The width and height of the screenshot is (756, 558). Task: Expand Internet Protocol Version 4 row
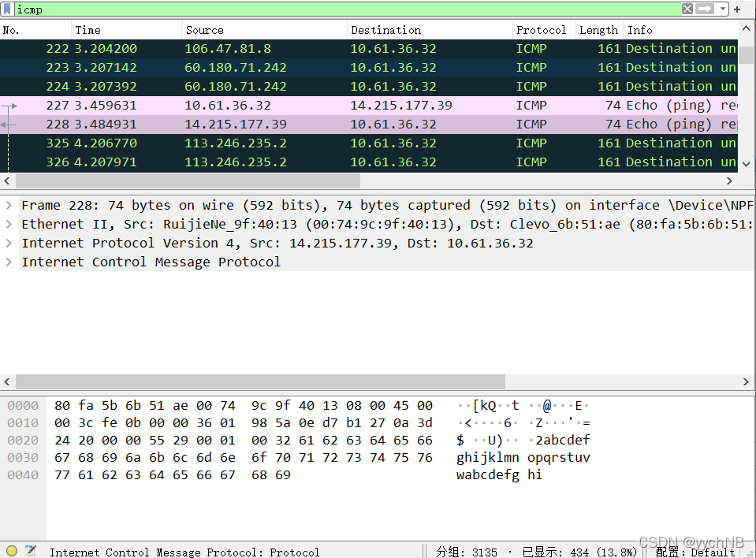[9, 243]
